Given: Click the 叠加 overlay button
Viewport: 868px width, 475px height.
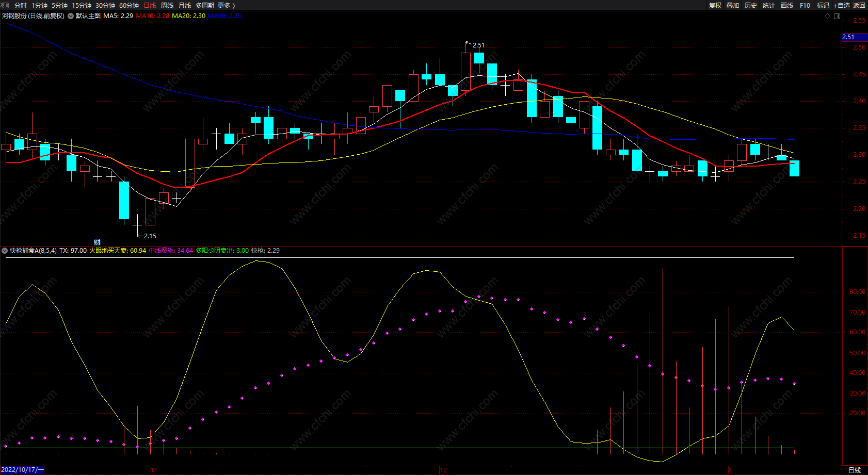Looking at the screenshot, I should pos(733,5).
